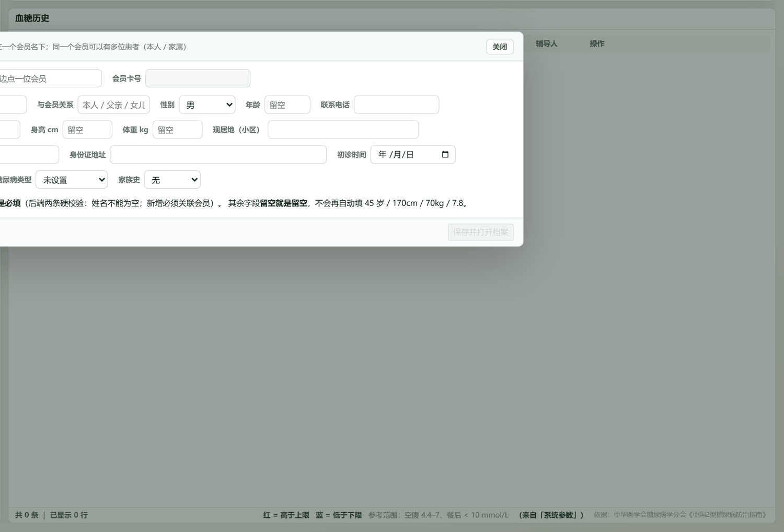
Task: Select the 身份证地址 text field
Action: 218,155
